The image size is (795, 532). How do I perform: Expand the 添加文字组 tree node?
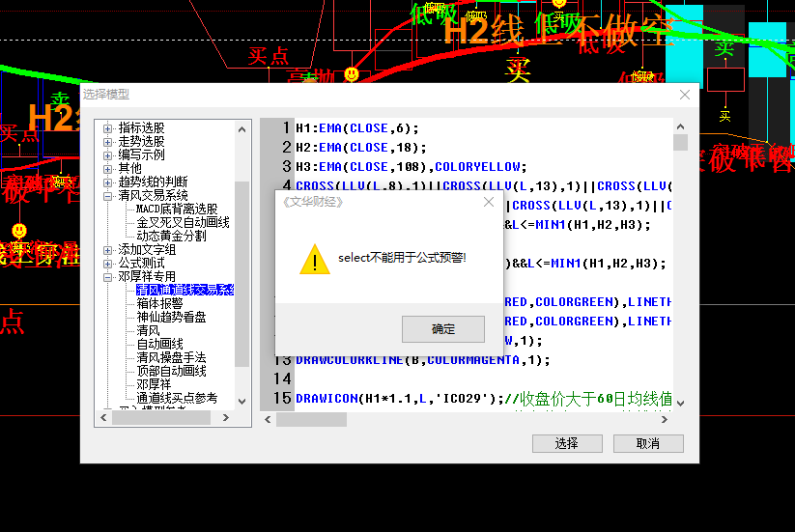tap(108, 249)
